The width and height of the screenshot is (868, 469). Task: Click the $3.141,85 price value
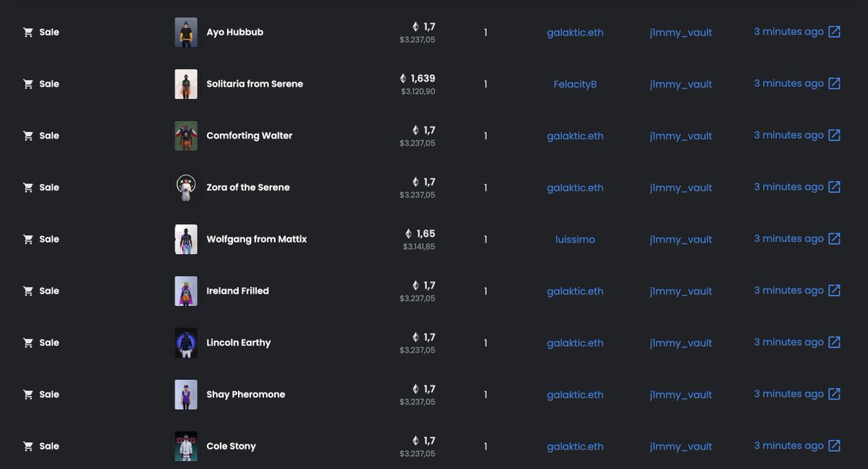click(420, 247)
